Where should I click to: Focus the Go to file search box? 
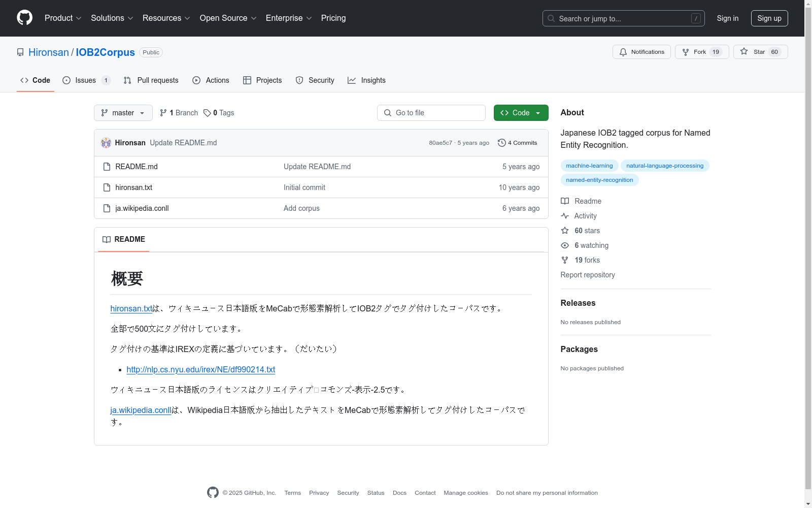click(431, 113)
